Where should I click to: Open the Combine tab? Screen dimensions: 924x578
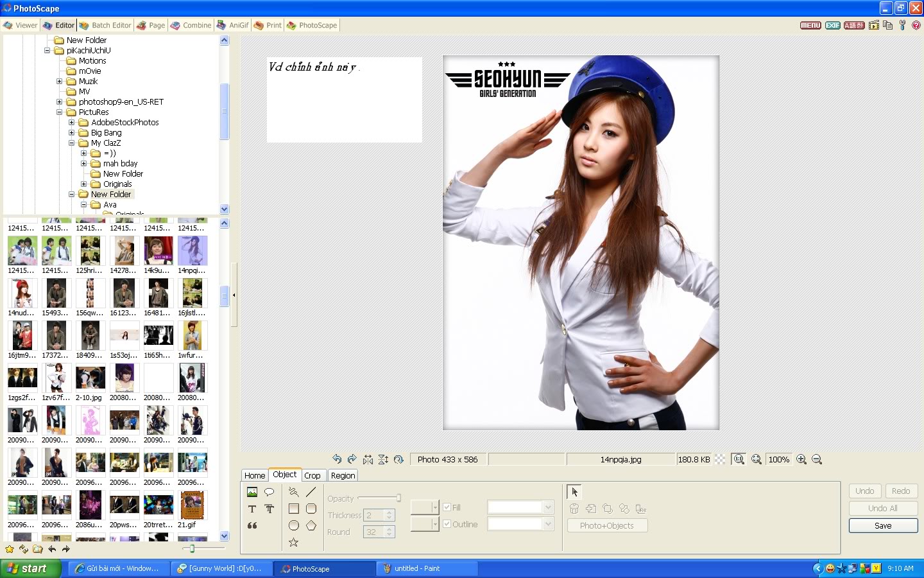[x=191, y=25]
